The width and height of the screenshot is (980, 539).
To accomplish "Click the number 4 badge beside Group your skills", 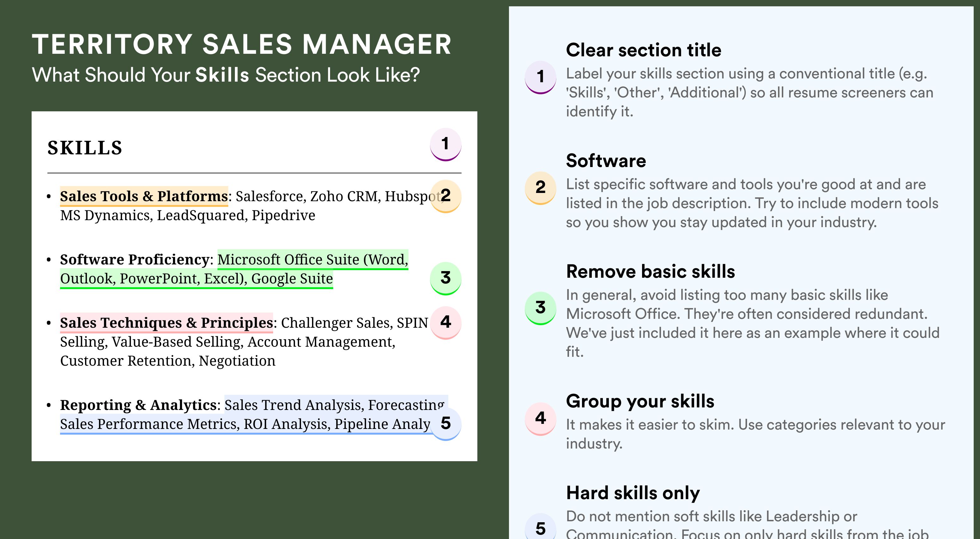I will point(541,419).
